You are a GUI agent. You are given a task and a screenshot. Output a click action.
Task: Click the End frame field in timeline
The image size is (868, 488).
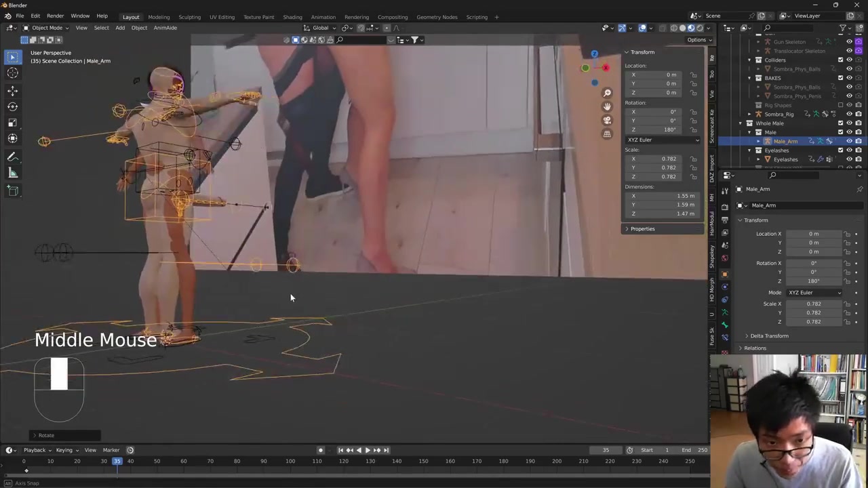696,450
